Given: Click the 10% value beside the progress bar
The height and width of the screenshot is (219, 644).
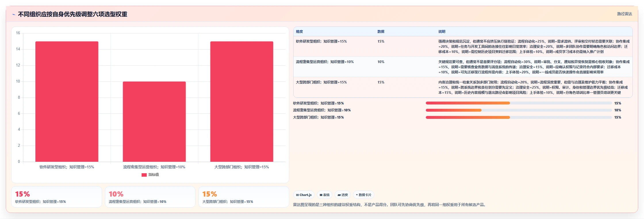Looking at the screenshot, I should [x=618, y=110].
